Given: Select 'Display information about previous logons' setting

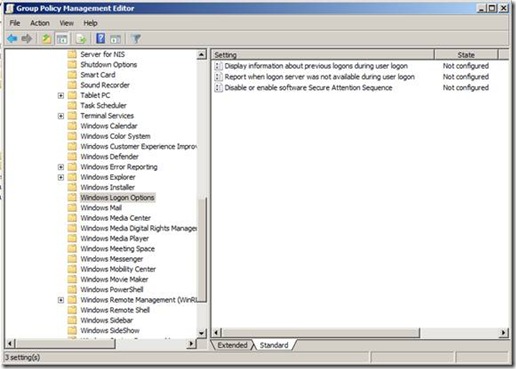Looking at the screenshot, I should [x=316, y=66].
